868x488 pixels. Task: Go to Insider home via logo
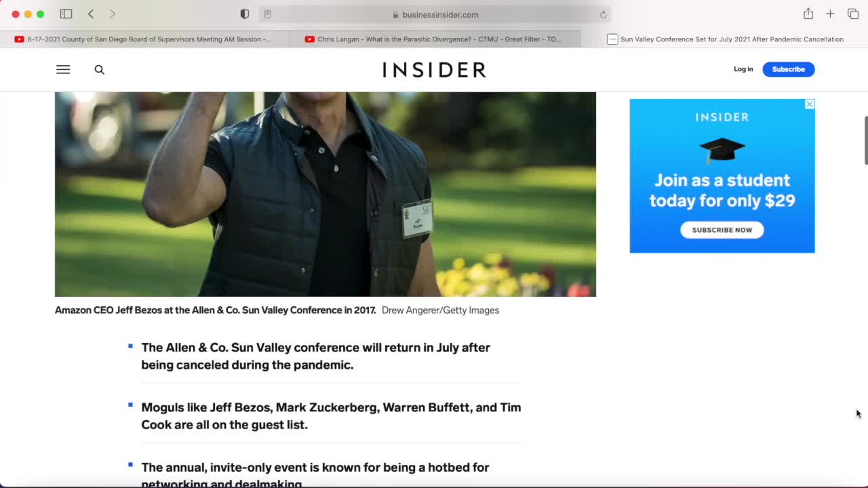point(435,70)
